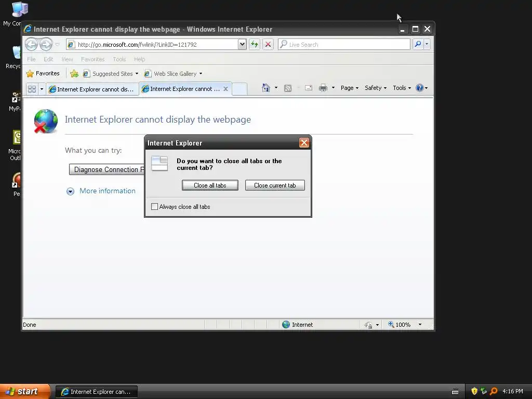Image resolution: width=532 pixels, height=399 pixels.
Task: Open the Help menu in menu bar
Action: click(x=139, y=59)
